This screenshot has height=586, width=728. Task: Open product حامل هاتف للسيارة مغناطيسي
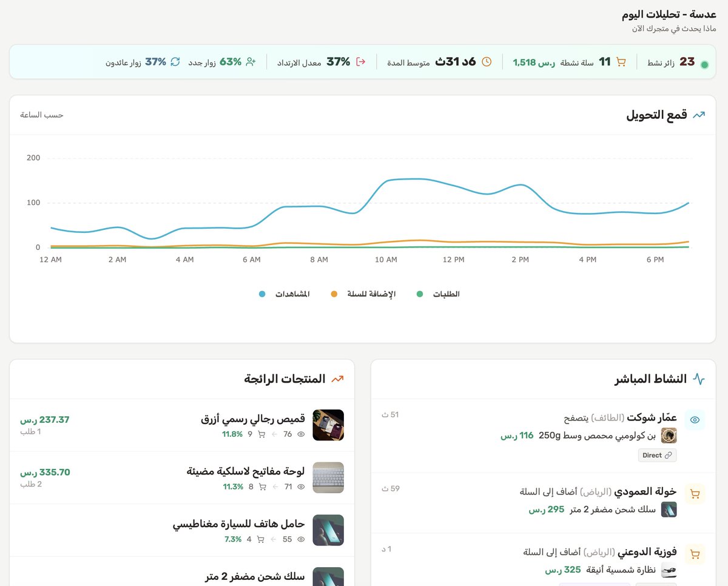click(238, 525)
